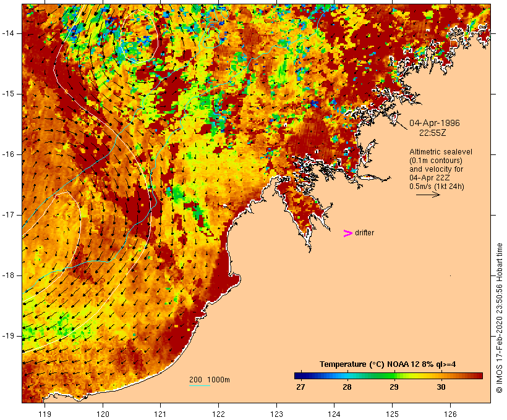Click longitude axis label 125
507x420 pixels.
click(x=393, y=414)
